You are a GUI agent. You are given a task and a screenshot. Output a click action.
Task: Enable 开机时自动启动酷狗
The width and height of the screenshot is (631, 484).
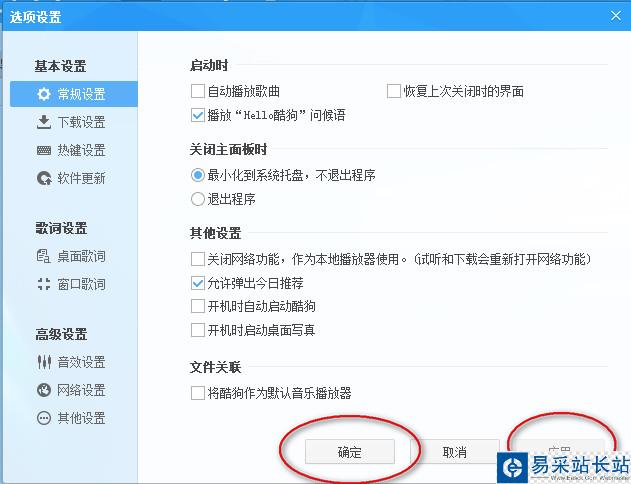(198, 306)
